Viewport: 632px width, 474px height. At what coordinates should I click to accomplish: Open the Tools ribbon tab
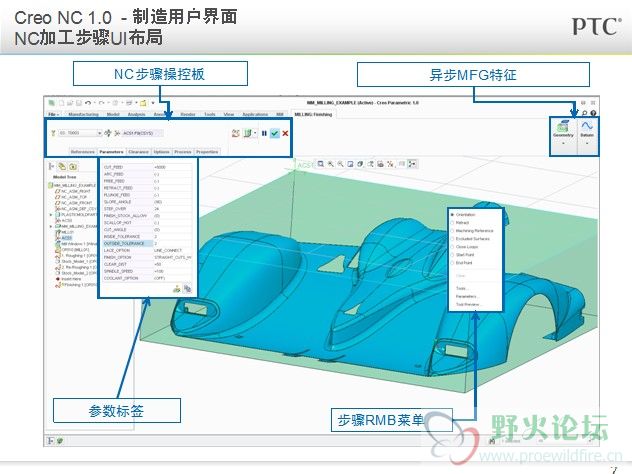[x=210, y=114]
